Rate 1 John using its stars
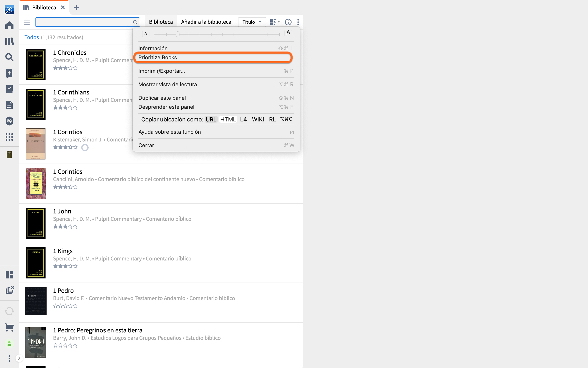The width and height of the screenshot is (588, 368). click(65, 227)
